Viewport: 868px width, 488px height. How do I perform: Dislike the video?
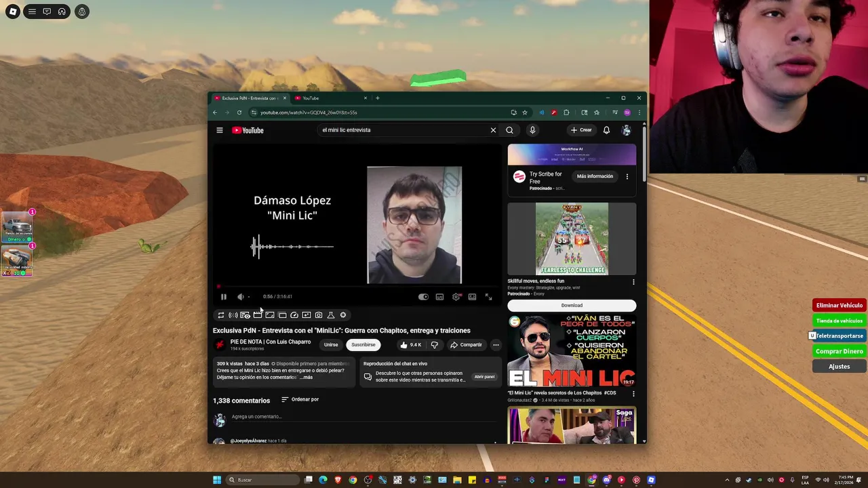pos(435,345)
